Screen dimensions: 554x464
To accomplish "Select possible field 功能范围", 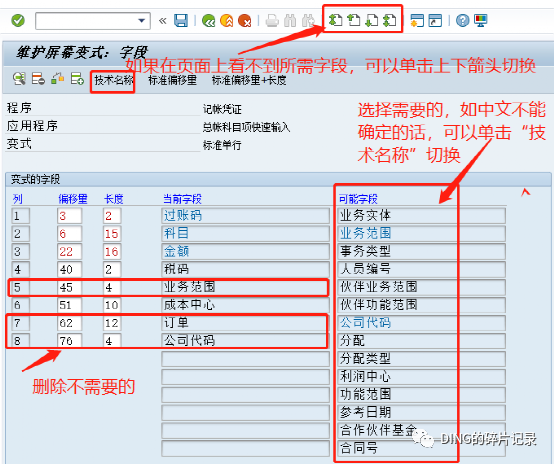I will [x=422, y=394].
